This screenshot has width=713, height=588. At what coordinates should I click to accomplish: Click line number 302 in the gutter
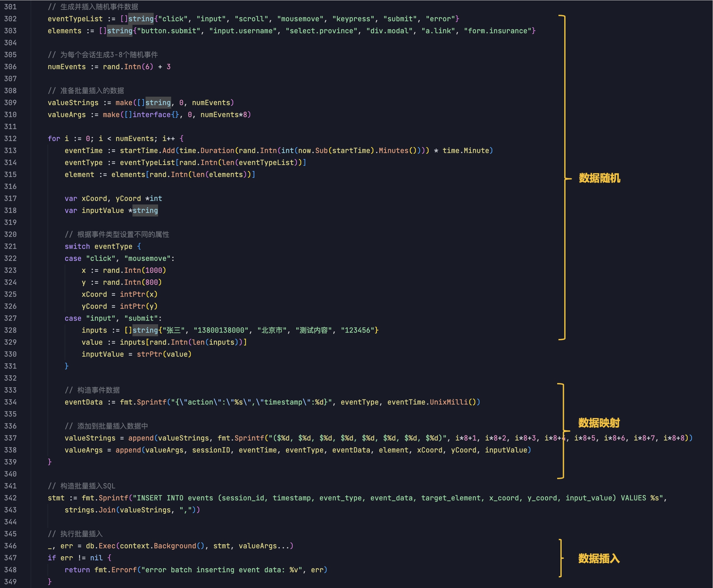click(10, 19)
